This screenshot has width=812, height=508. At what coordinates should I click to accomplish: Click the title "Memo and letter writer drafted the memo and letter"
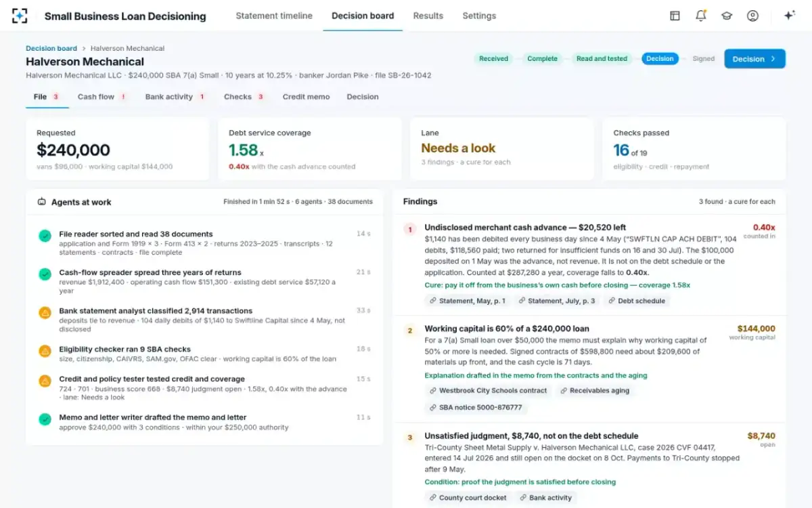pos(153,417)
